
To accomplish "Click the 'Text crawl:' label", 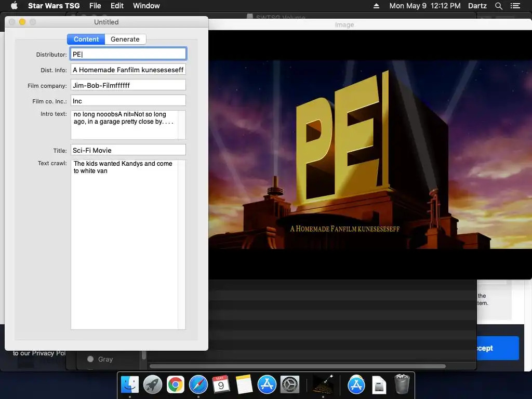I will click(x=52, y=163).
